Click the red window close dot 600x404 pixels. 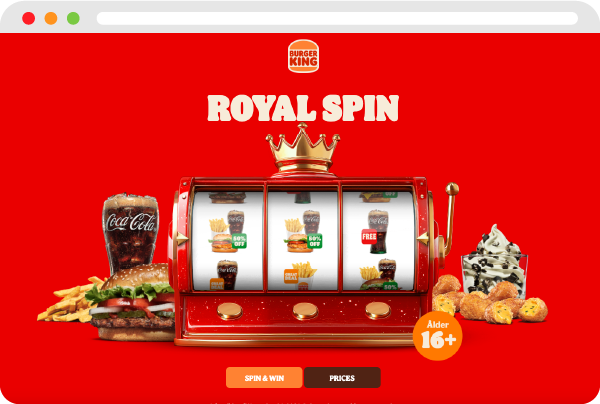(x=29, y=18)
